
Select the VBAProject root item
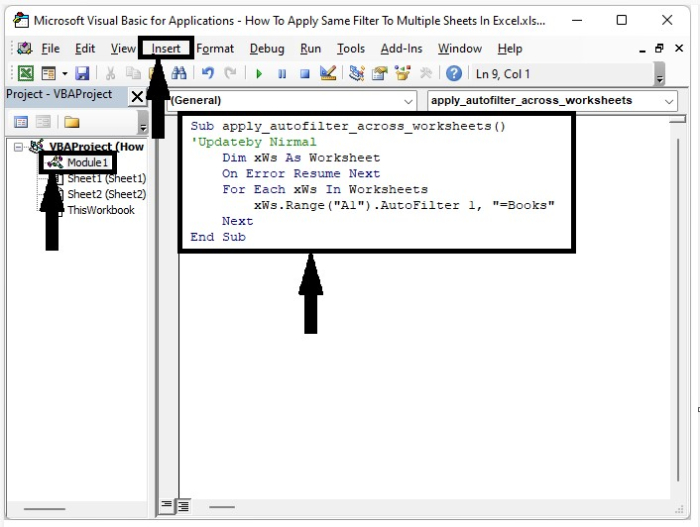pos(96,146)
